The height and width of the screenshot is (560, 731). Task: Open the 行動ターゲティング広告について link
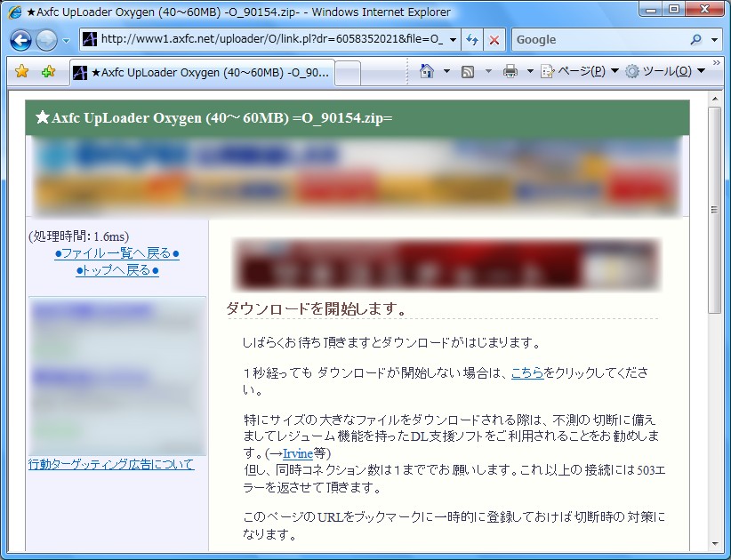pyautogui.click(x=111, y=464)
